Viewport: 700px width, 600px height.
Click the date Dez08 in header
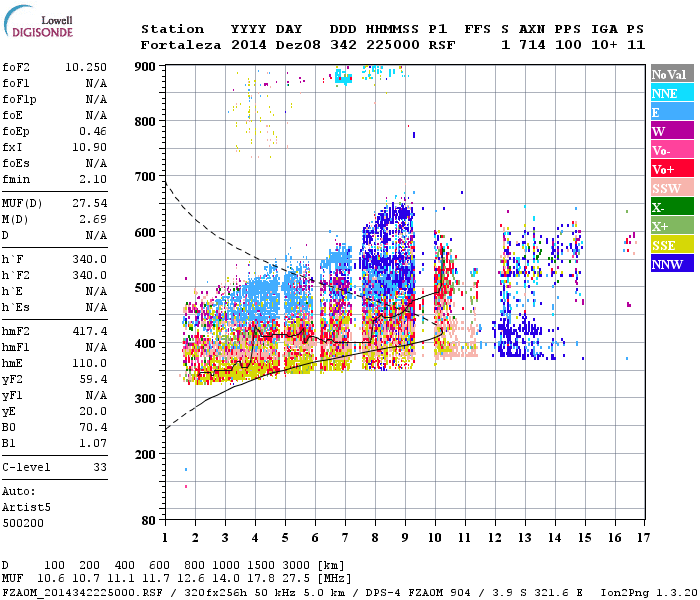(x=298, y=45)
